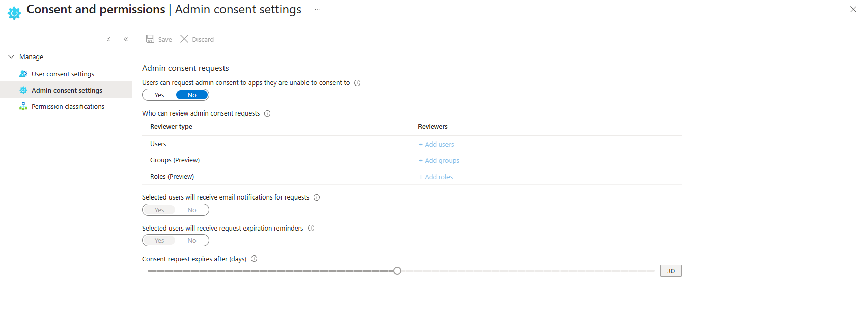Open Admin consent settings menu item
The image size is (868, 313).
click(67, 90)
